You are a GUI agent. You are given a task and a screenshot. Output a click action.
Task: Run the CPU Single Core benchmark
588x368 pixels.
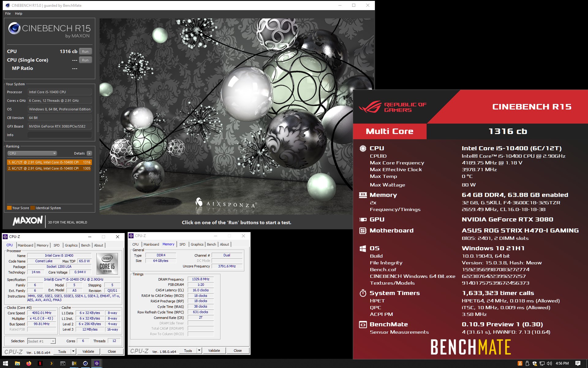(85, 60)
